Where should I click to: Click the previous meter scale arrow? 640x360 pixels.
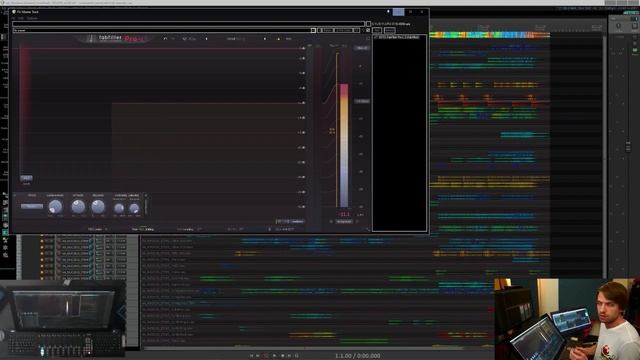(x=331, y=222)
